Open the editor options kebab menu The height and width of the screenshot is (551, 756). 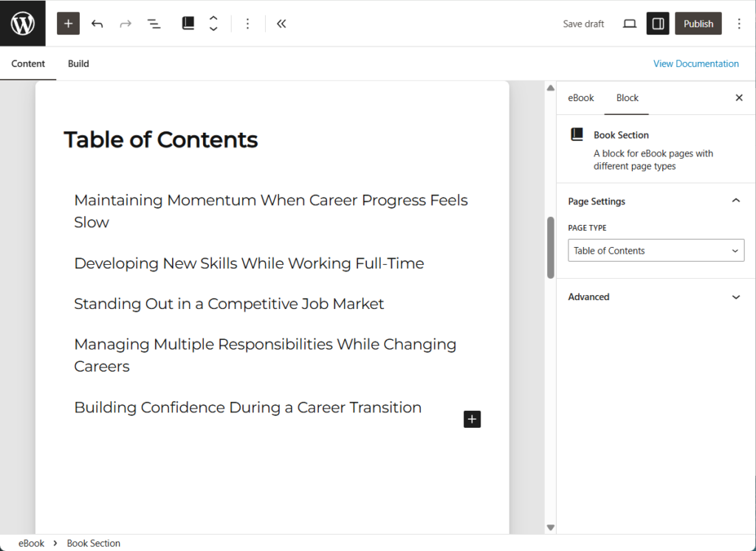coord(739,23)
